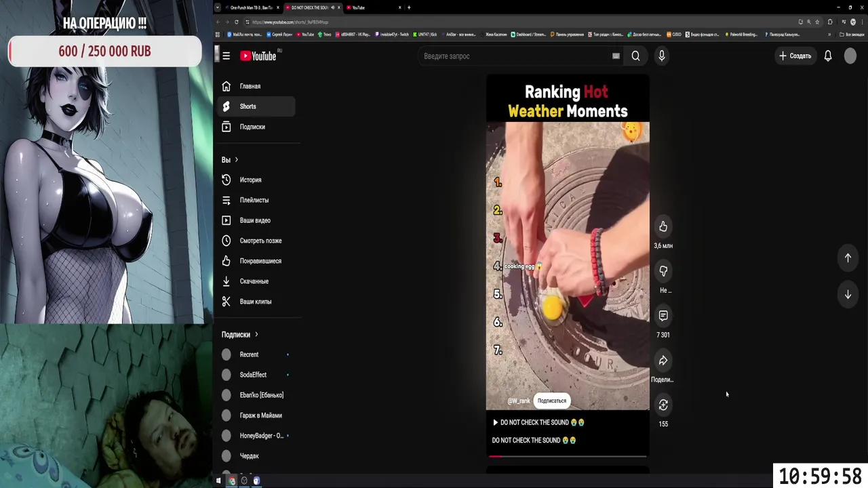Open the Евагко channel subscription

258,395
